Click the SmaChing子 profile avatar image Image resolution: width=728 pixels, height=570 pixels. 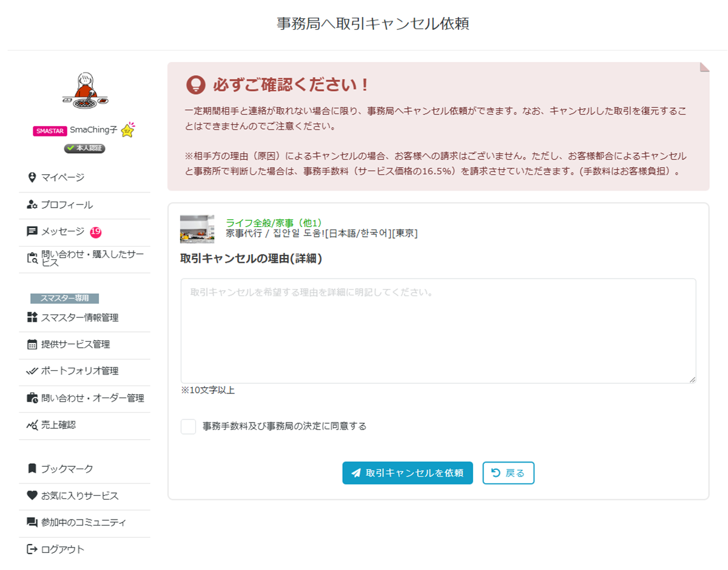[x=85, y=91]
